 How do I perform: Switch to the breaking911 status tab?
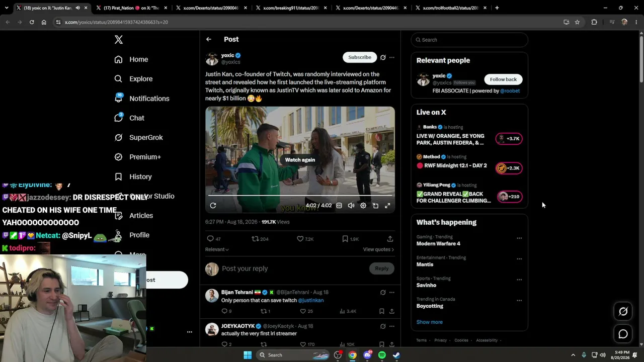[x=292, y=8]
